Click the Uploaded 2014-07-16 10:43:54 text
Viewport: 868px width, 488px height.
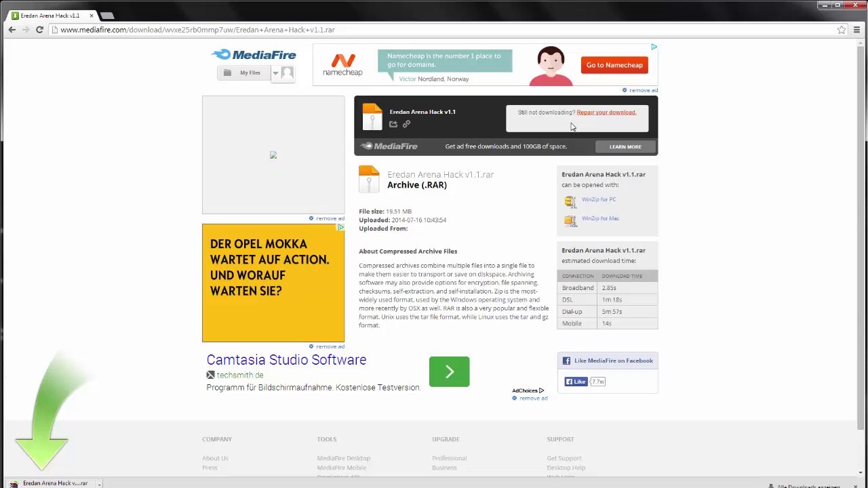(x=403, y=220)
